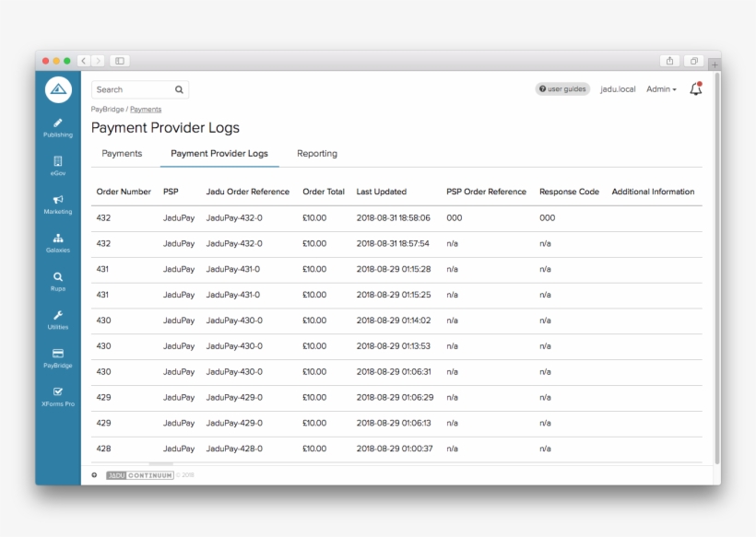Select the timestamp 2018-08-29 01:06:31
The image size is (756, 537).
(394, 372)
